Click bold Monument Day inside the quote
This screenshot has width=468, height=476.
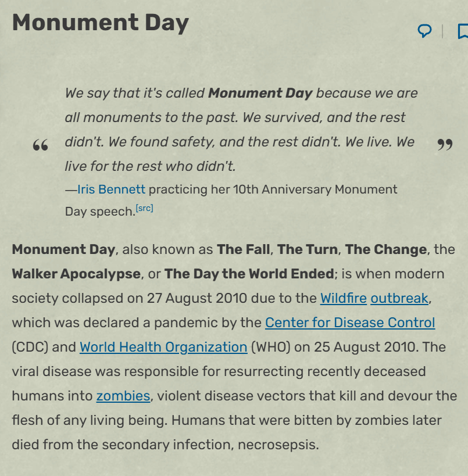click(x=260, y=93)
